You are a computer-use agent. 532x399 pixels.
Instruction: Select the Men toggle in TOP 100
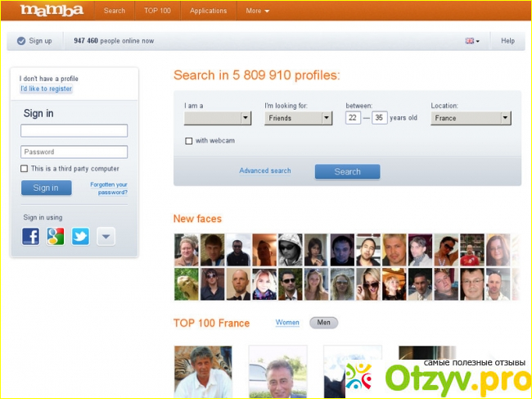click(x=323, y=323)
